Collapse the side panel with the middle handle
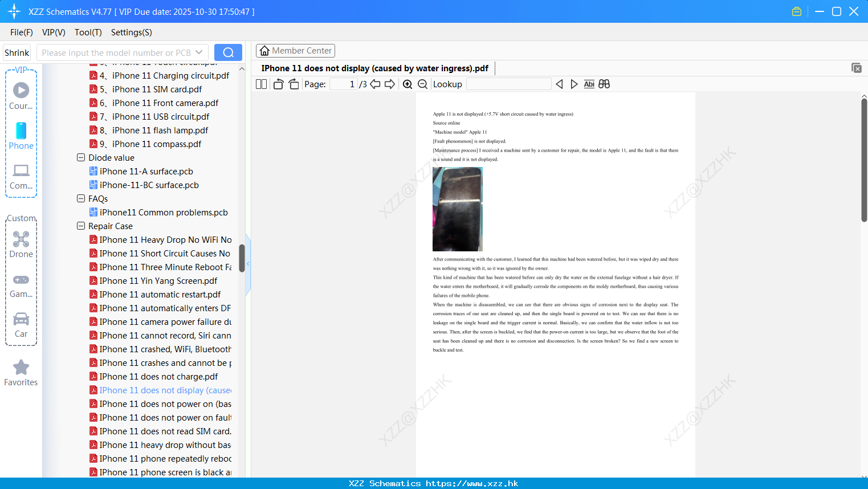 [x=248, y=264]
